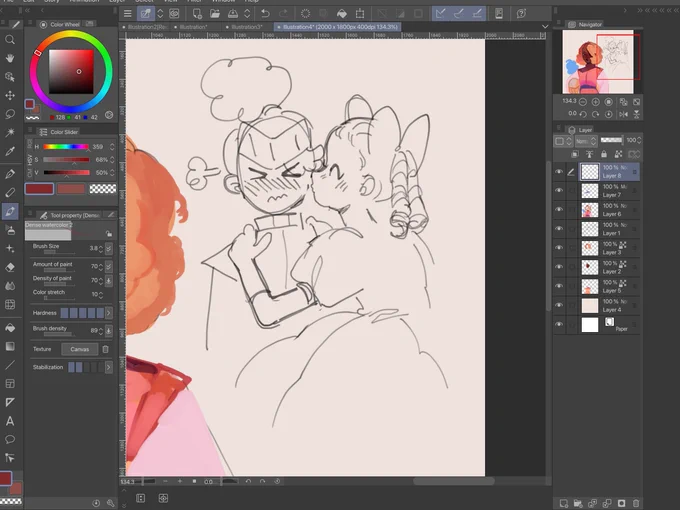Click the Navigator preview thumbnail

[x=598, y=62]
